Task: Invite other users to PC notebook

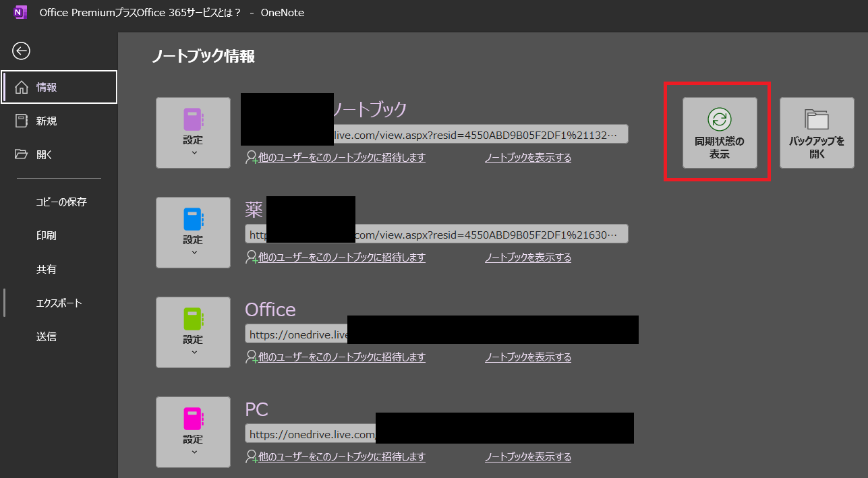Action: pos(336,457)
